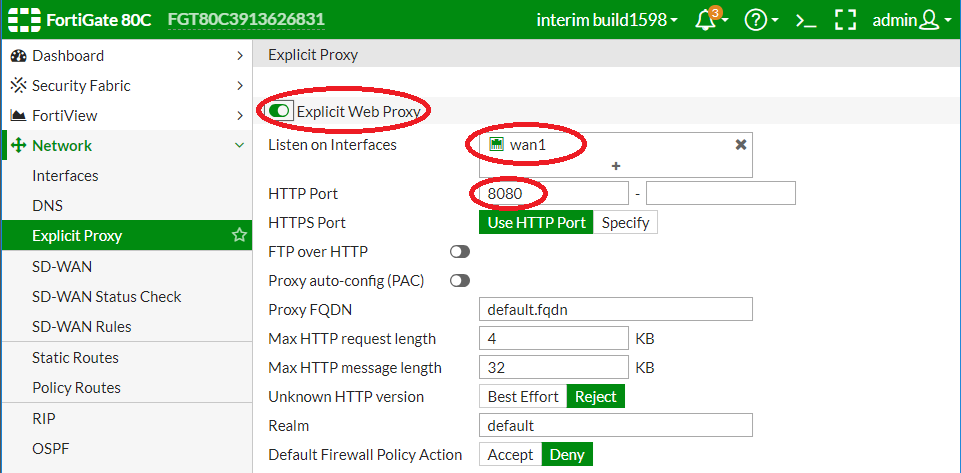The image size is (961, 473).
Task: Open the help question mark menu
Action: (x=756, y=20)
